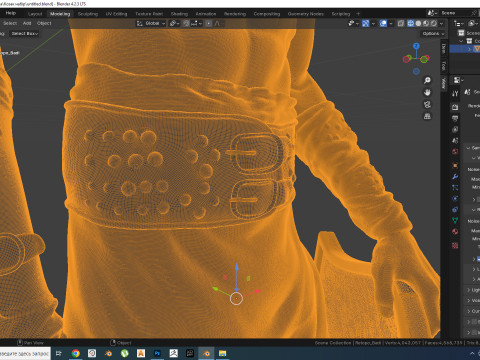Open the outliner display mode dropdown
The width and height of the screenshot is (480, 360).
(x=459, y=23)
